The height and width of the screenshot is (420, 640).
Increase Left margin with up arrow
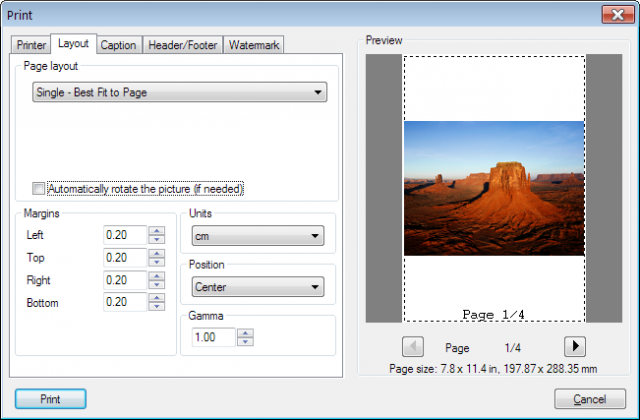[157, 231]
